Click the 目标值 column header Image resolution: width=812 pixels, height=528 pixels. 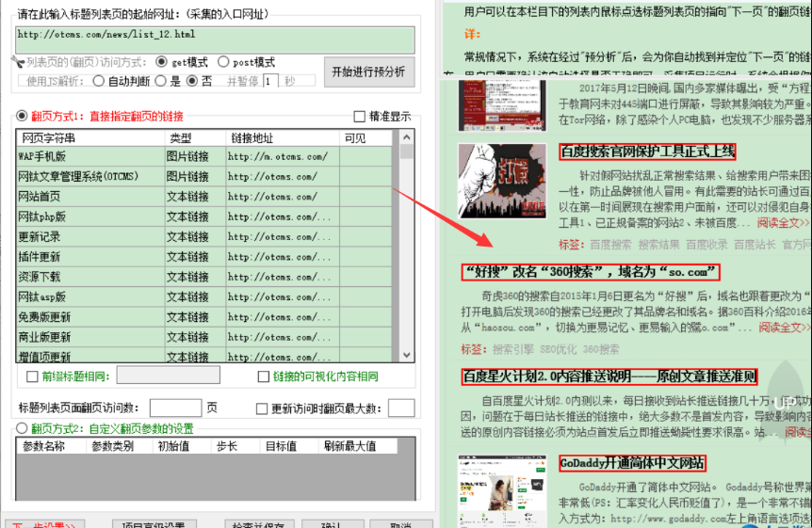[x=288, y=446]
